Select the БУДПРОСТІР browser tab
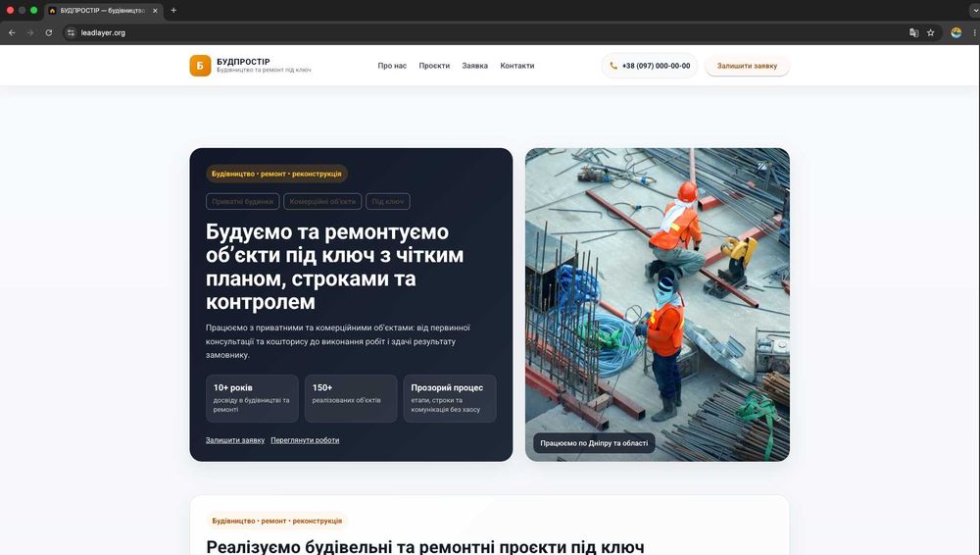Image resolution: width=980 pixels, height=555 pixels. click(103, 11)
